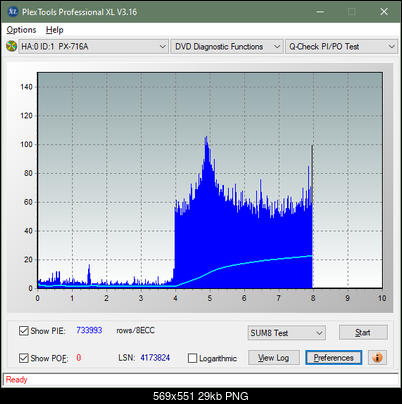Click the LSN value 4173824
The height and width of the screenshot is (404, 402).
(x=155, y=358)
